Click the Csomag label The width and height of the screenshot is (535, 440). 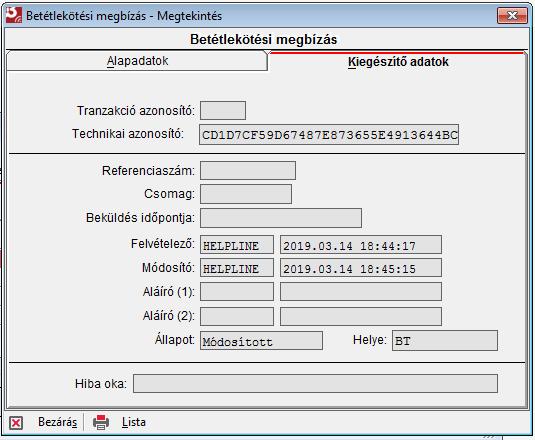(x=170, y=194)
